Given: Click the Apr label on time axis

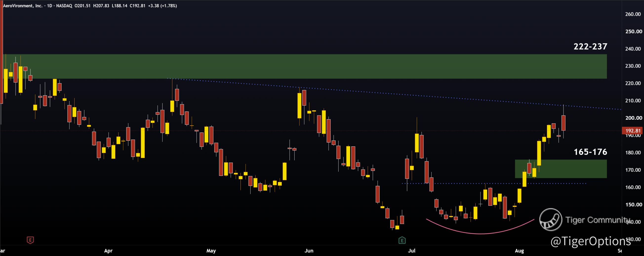Looking at the screenshot, I should pyautogui.click(x=108, y=251).
